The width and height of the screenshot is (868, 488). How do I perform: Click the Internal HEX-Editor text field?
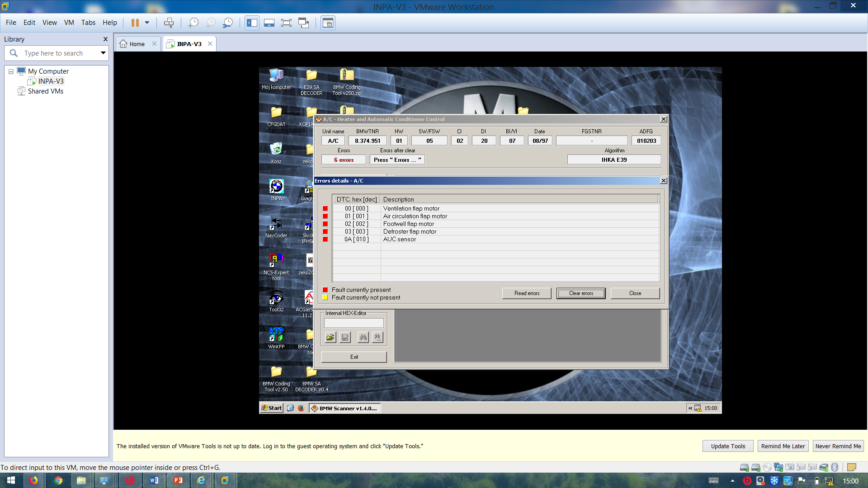click(354, 323)
